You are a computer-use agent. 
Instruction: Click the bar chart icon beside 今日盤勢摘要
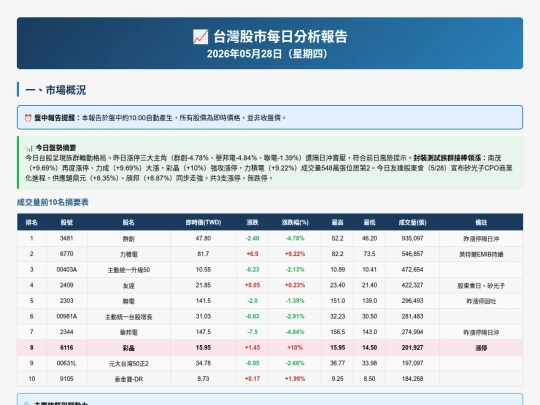[29, 148]
